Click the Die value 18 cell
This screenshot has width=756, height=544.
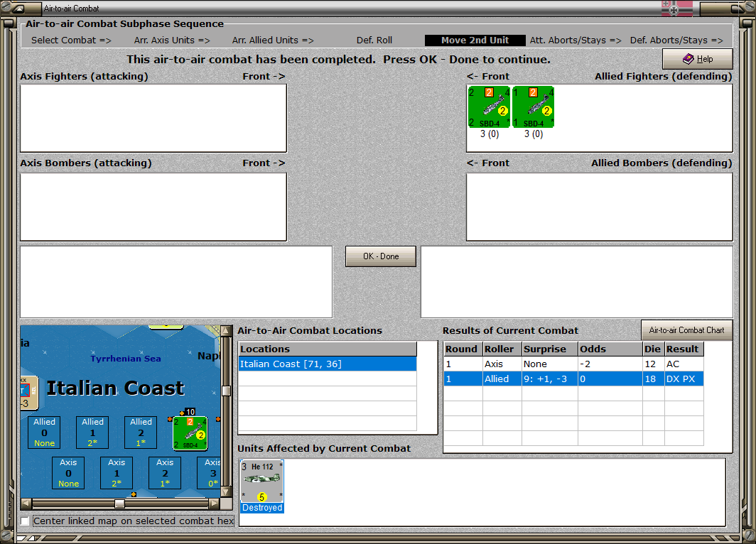(653, 379)
